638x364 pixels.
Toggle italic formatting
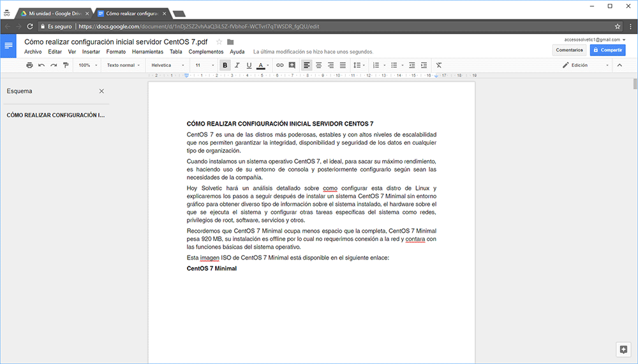237,65
